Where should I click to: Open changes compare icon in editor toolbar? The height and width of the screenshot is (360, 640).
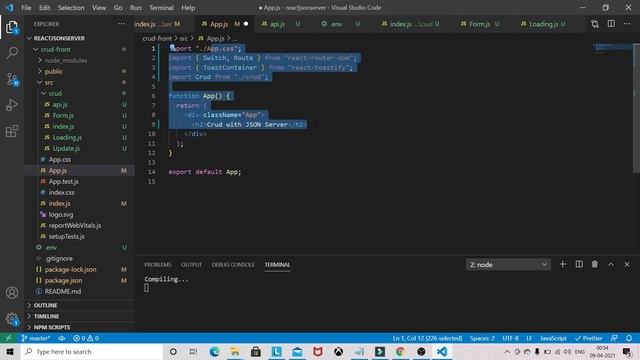[x=595, y=24]
